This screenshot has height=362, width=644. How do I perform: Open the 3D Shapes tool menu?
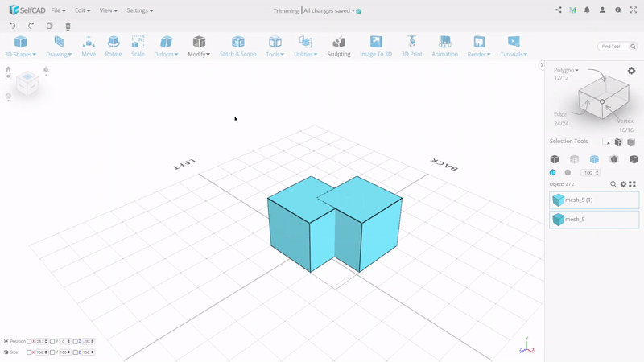20,46
